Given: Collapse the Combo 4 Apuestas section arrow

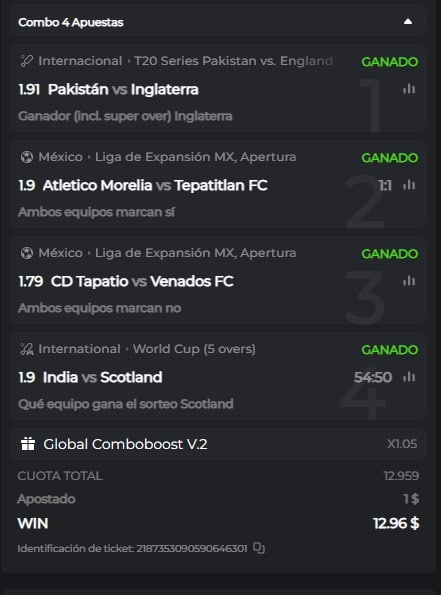Looking at the screenshot, I should click(408, 22).
